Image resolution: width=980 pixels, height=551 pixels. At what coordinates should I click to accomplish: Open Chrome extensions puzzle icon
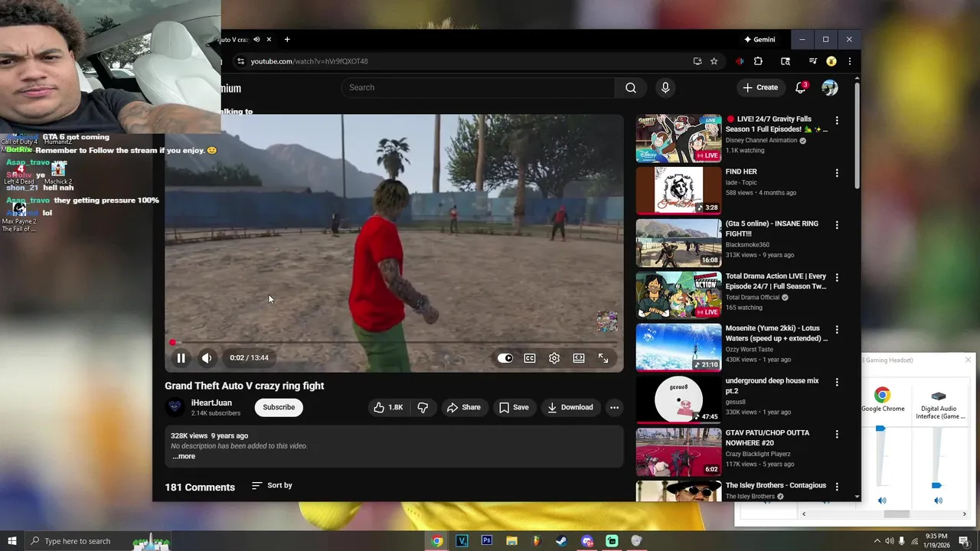pyautogui.click(x=758, y=61)
